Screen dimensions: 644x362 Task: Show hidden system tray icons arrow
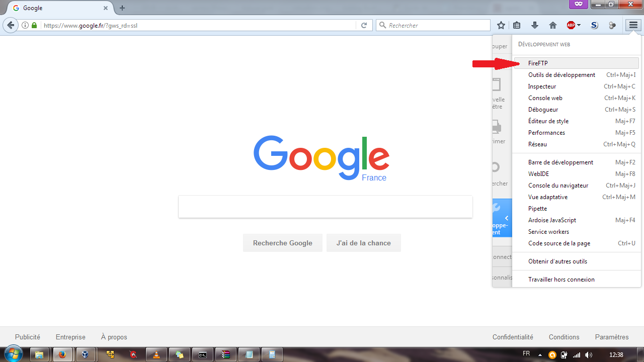tap(540, 354)
